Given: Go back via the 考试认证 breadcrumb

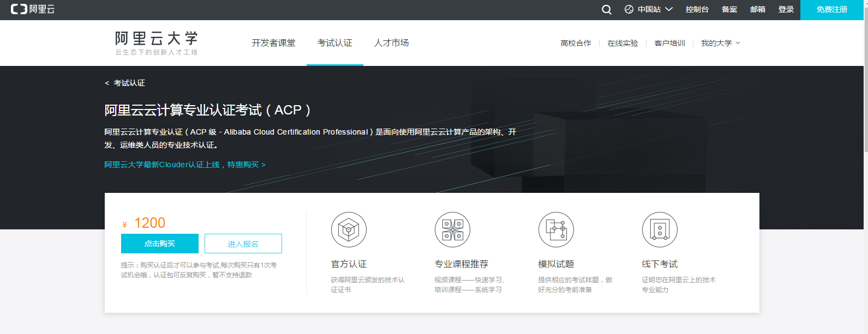Looking at the screenshot, I should coord(125,83).
